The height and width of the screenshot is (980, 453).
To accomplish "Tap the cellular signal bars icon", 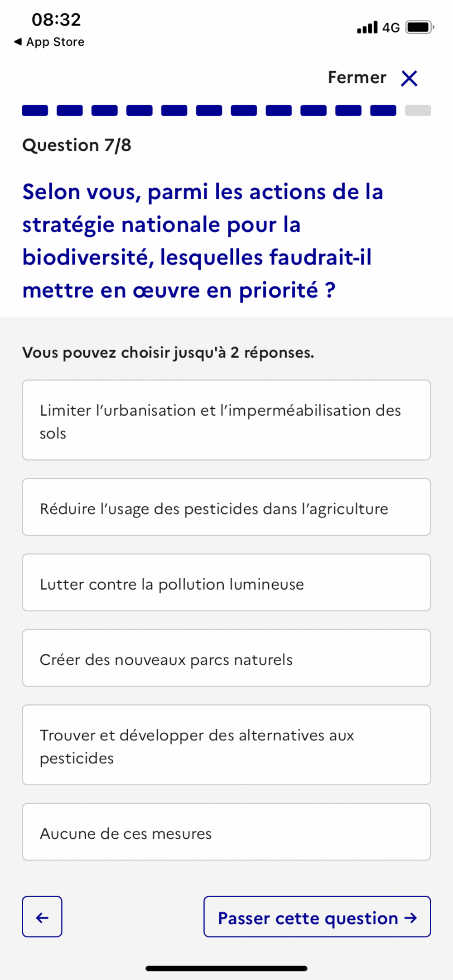I will click(367, 28).
